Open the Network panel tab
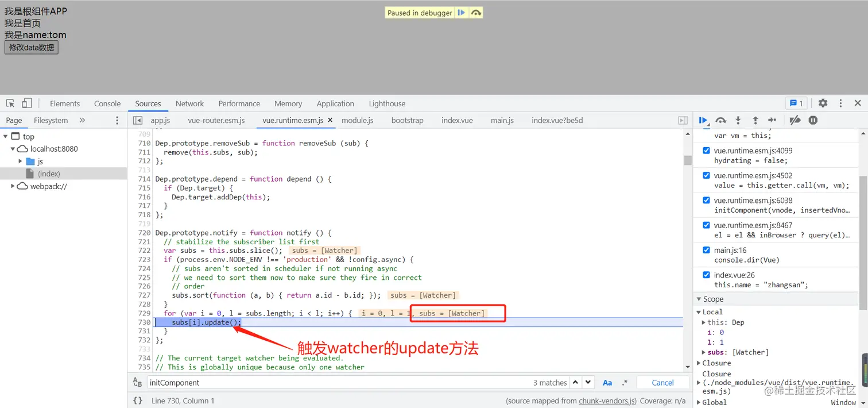Screen dimensions: 868x408 [189, 103]
